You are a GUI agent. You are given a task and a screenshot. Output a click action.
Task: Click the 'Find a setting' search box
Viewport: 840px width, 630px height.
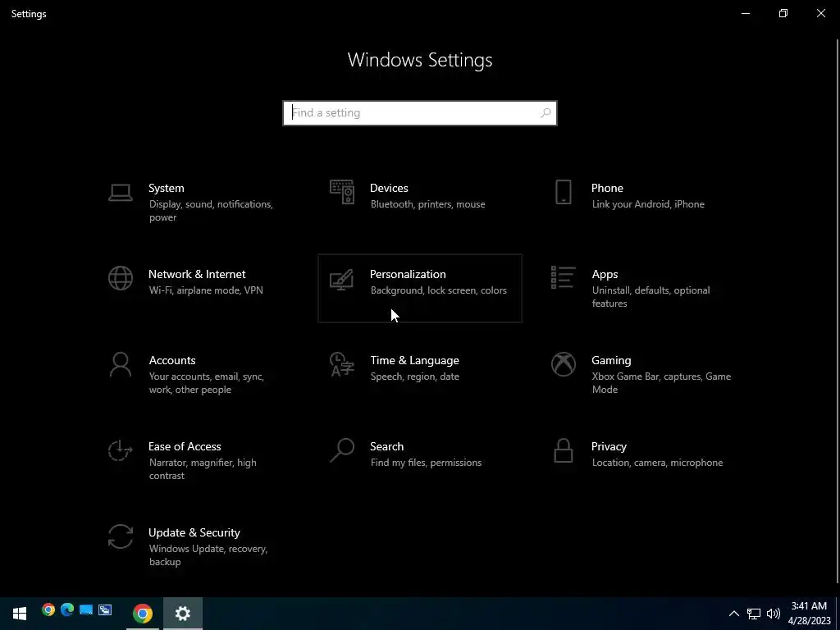tap(419, 113)
